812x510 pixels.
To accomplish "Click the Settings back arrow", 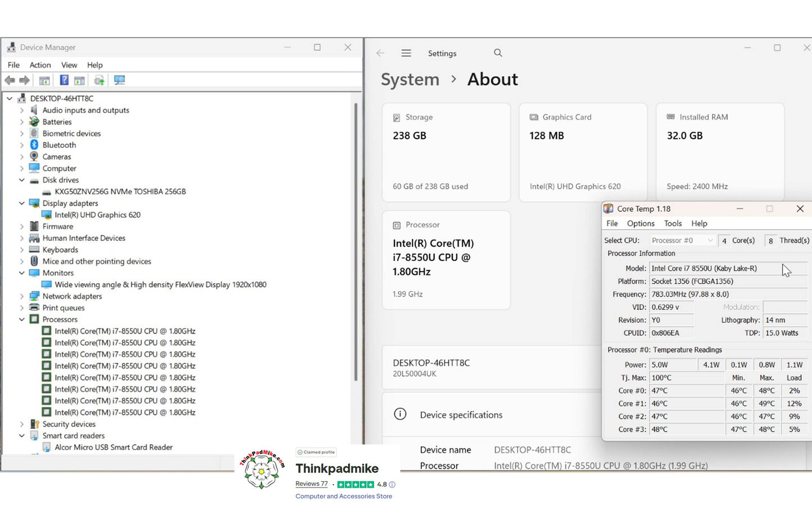I will click(380, 53).
